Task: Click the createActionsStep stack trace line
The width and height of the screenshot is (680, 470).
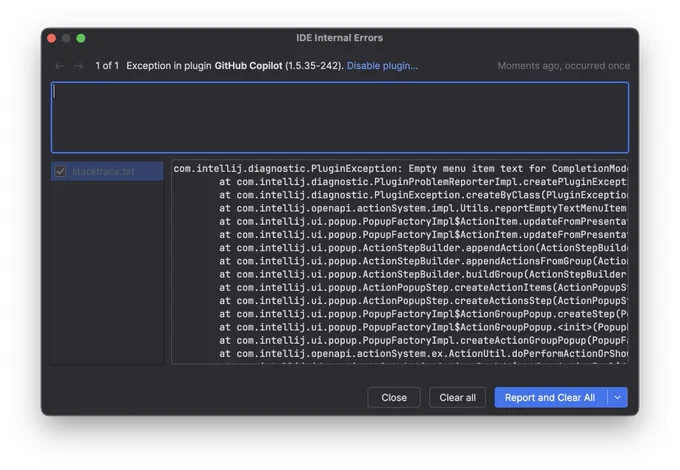Action: tap(423, 301)
